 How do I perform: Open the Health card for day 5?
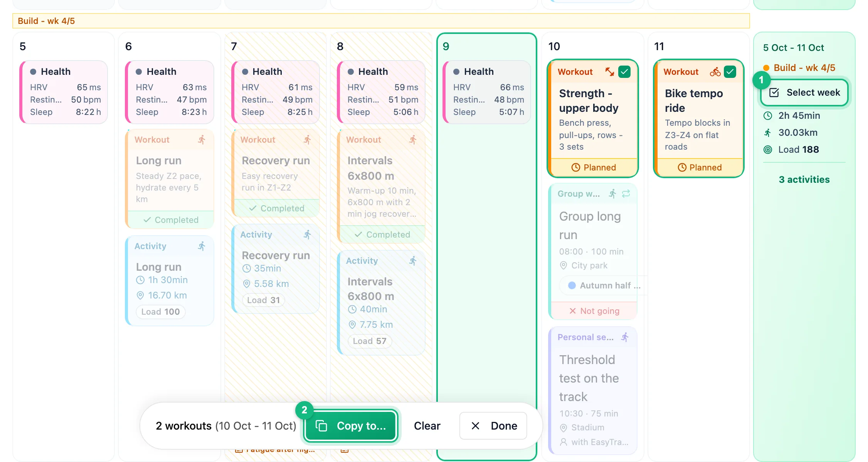64,92
